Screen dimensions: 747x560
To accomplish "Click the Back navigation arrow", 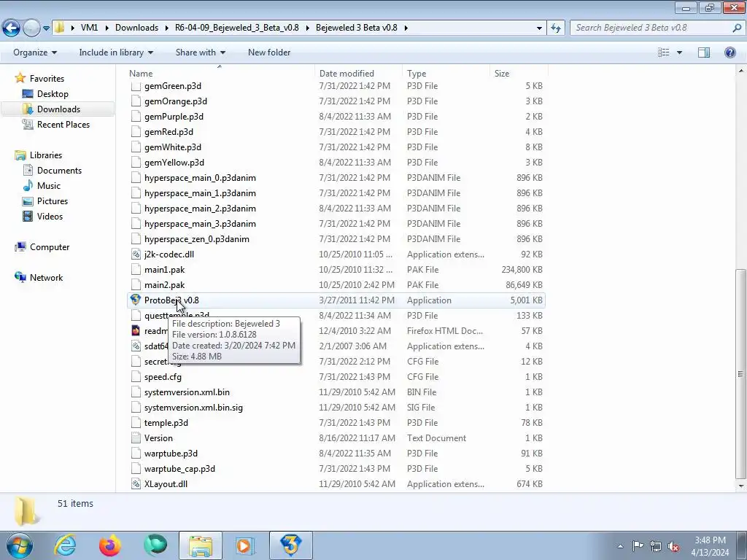I will 12,28.
